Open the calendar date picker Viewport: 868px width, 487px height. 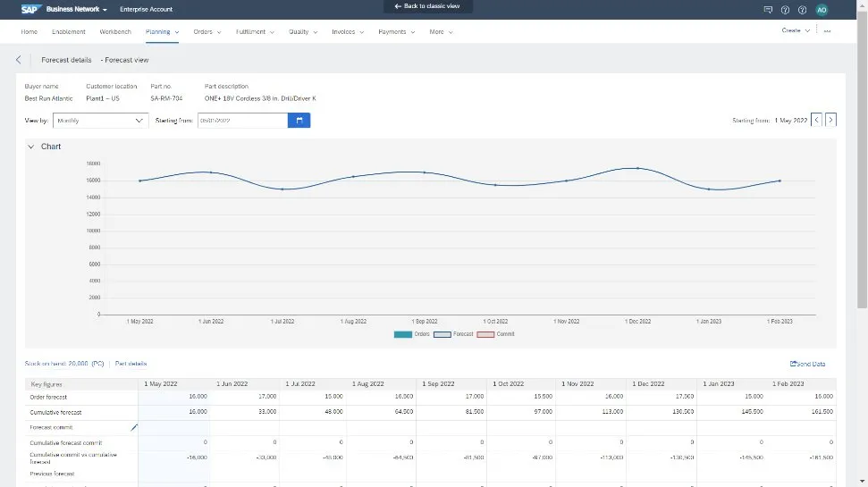click(299, 120)
